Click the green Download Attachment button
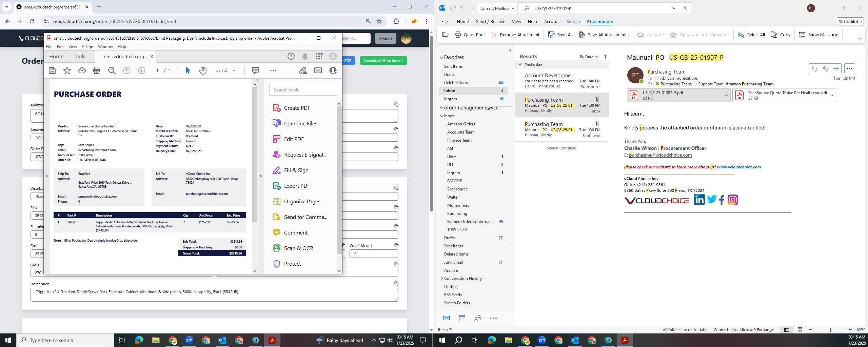 click(x=383, y=61)
